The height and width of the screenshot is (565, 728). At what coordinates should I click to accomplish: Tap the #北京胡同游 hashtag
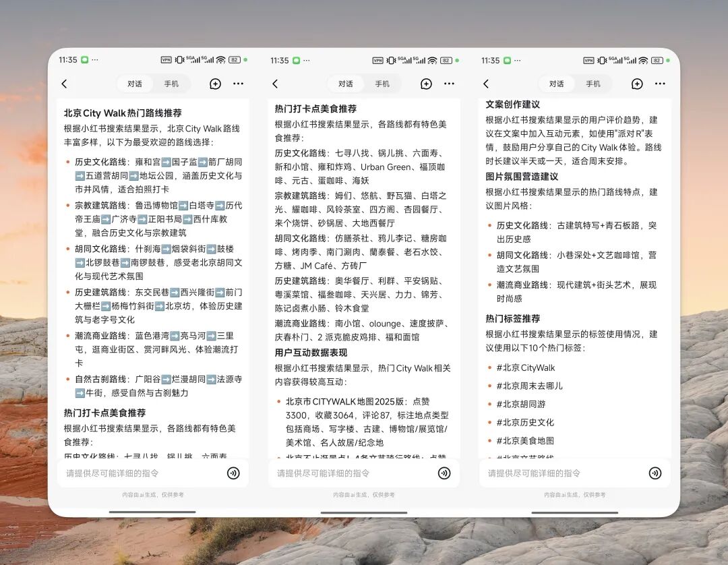[521, 404]
